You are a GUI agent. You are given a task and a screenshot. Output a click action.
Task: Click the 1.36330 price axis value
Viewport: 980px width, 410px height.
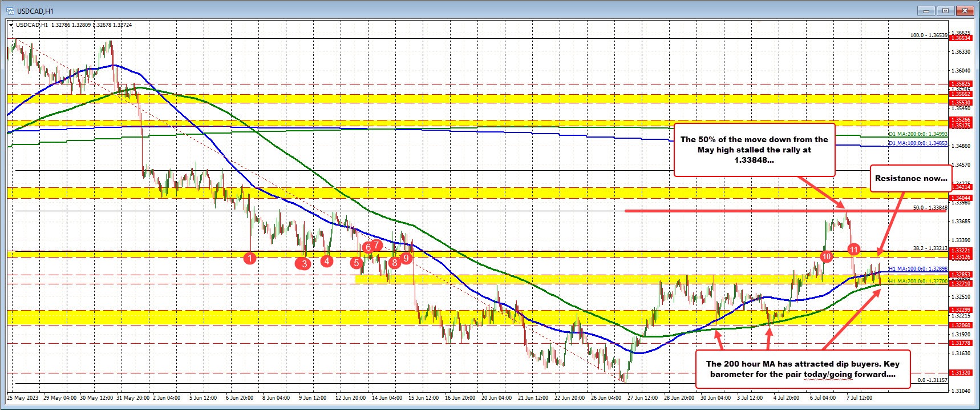(961, 52)
